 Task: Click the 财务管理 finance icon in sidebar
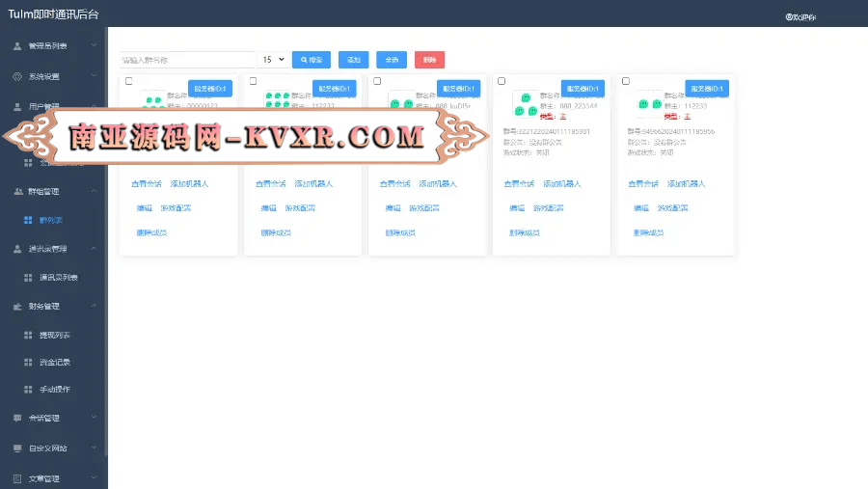tap(17, 307)
